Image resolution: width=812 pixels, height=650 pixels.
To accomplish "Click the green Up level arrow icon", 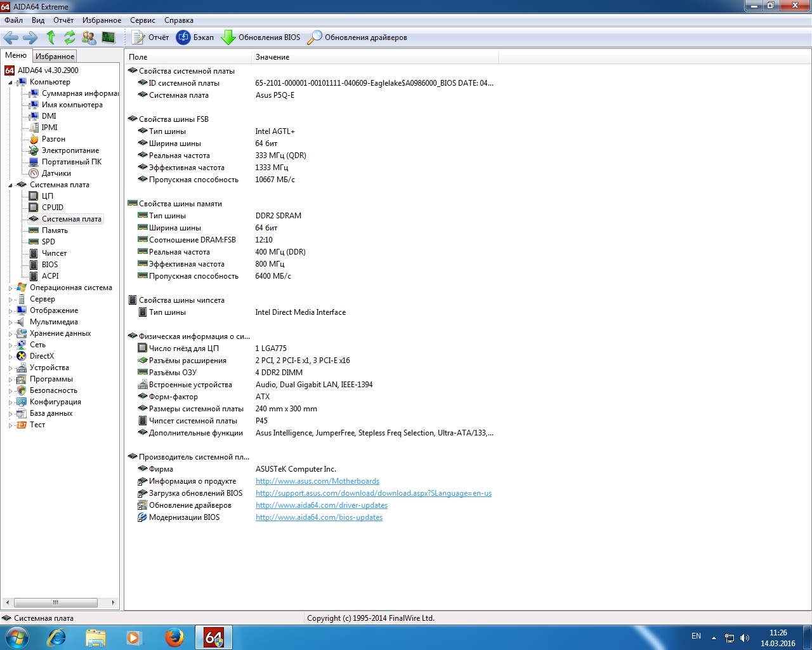I will (51, 37).
